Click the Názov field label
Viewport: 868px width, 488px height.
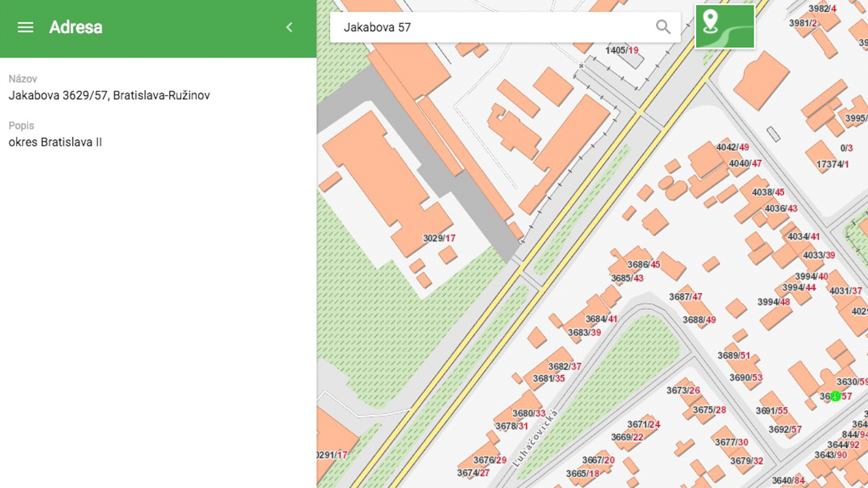(x=23, y=79)
